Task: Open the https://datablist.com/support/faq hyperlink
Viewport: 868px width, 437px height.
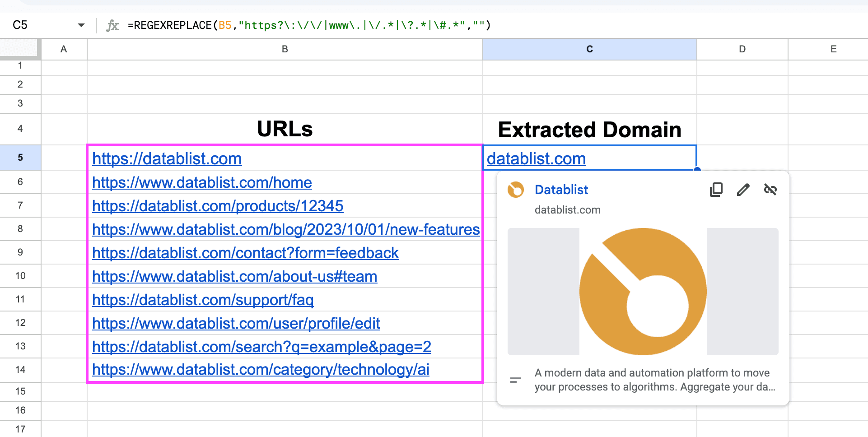Action: pos(203,299)
